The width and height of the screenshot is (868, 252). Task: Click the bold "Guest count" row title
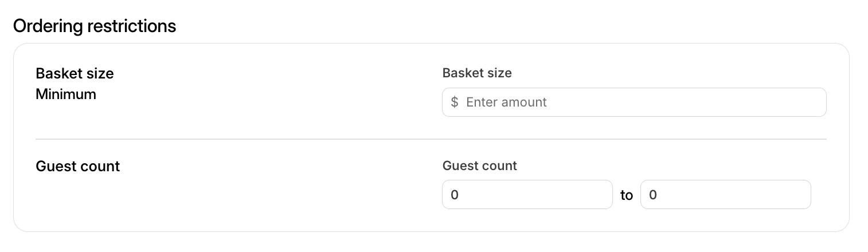click(x=77, y=166)
